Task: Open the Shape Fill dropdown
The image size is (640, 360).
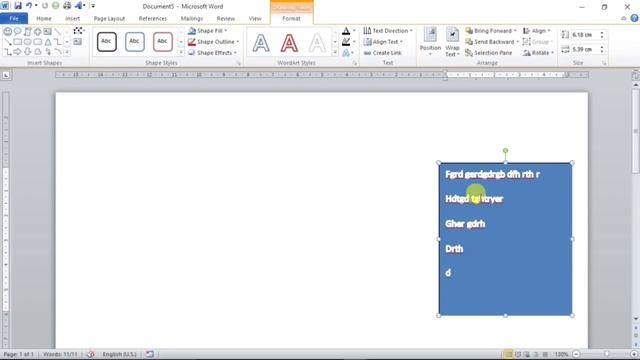Action: [208, 31]
